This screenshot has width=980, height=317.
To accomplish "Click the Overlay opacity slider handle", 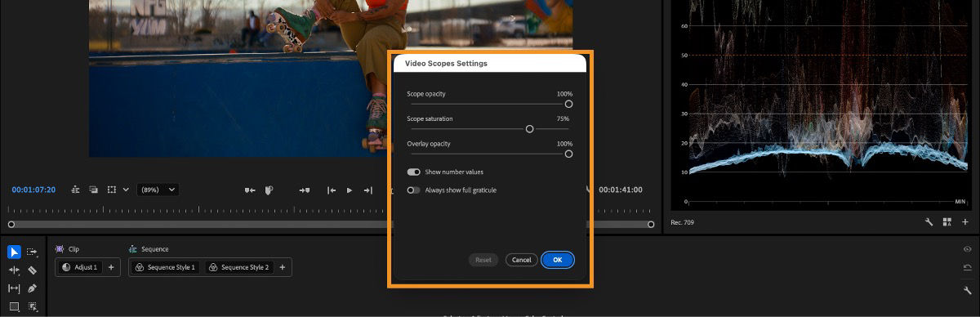I will 568,154.
